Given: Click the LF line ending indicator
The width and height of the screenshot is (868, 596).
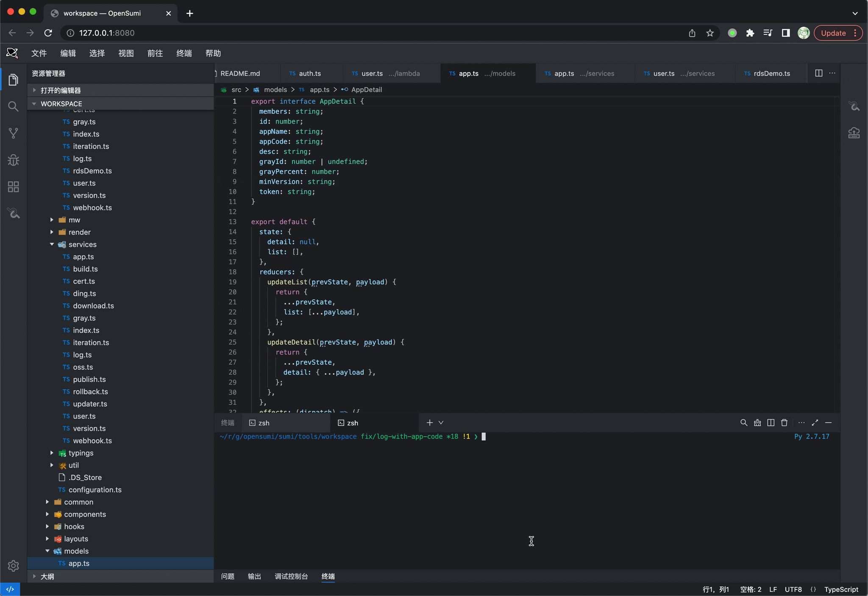Looking at the screenshot, I should 773,590.
